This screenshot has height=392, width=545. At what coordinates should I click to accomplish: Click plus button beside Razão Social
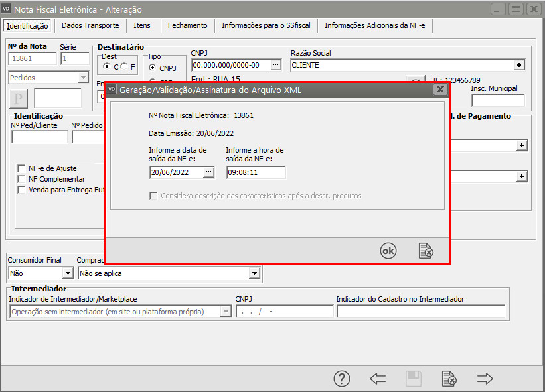point(520,65)
